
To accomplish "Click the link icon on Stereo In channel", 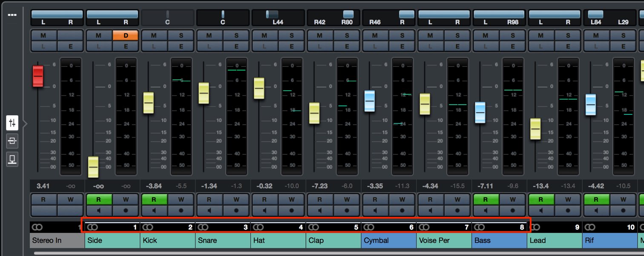I will pos(37,228).
